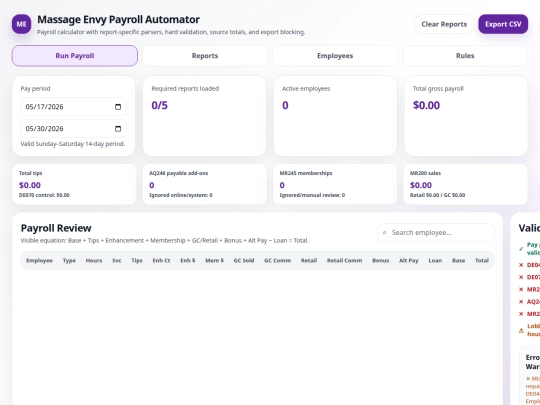Click the last red X validation icon
Screen dimensions: 540x405
pyautogui.click(x=521, y=314)
